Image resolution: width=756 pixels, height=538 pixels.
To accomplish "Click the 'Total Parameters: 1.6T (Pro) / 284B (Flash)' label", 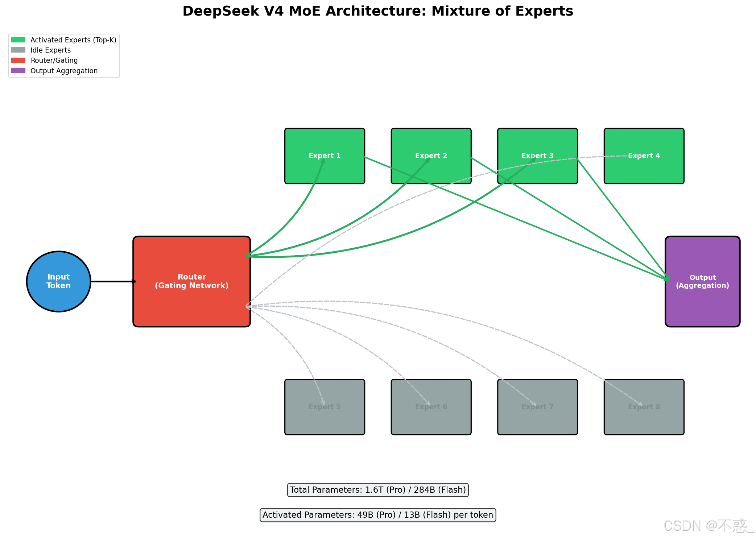I will click(378, 490).
